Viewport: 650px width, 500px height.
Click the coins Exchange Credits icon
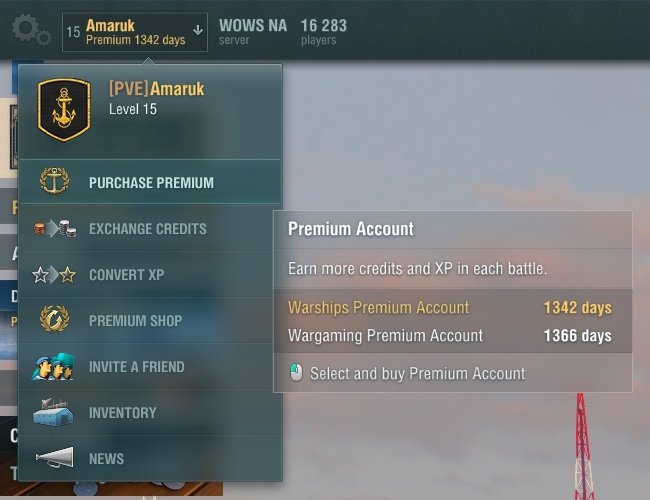tap(55, 228)
